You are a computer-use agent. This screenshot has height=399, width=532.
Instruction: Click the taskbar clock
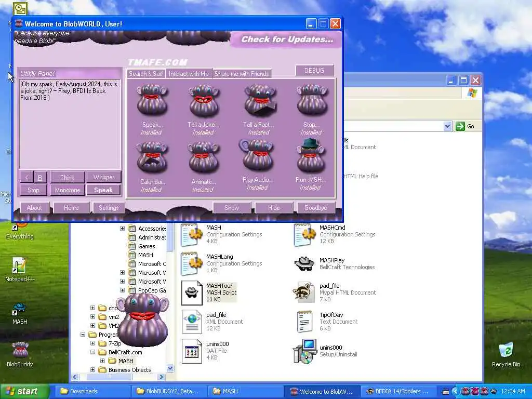(x=513, y=391)
